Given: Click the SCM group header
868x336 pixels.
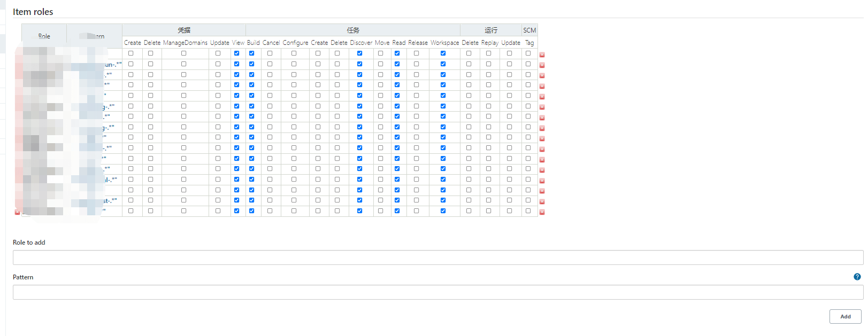Looking at the screenshot, I should pyautogui.click(x=529, y=30).
